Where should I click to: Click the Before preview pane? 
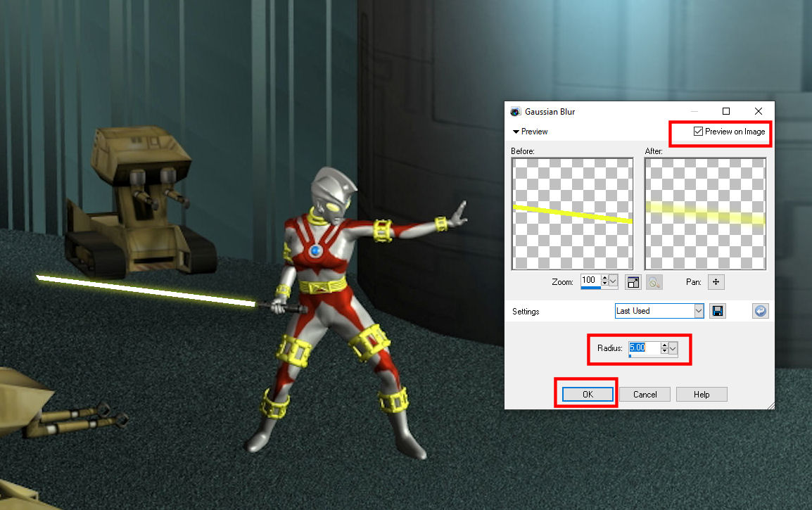point(572,214)
